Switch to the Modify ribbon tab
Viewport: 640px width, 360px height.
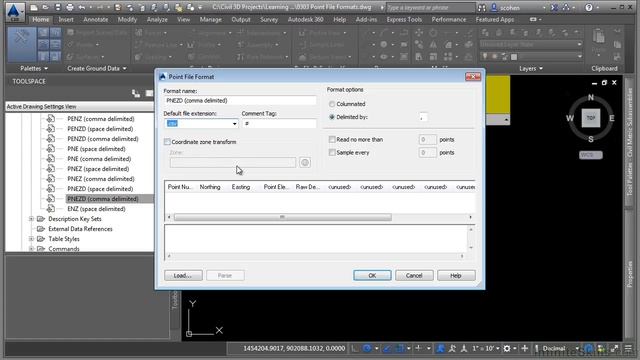pos(127,20)
